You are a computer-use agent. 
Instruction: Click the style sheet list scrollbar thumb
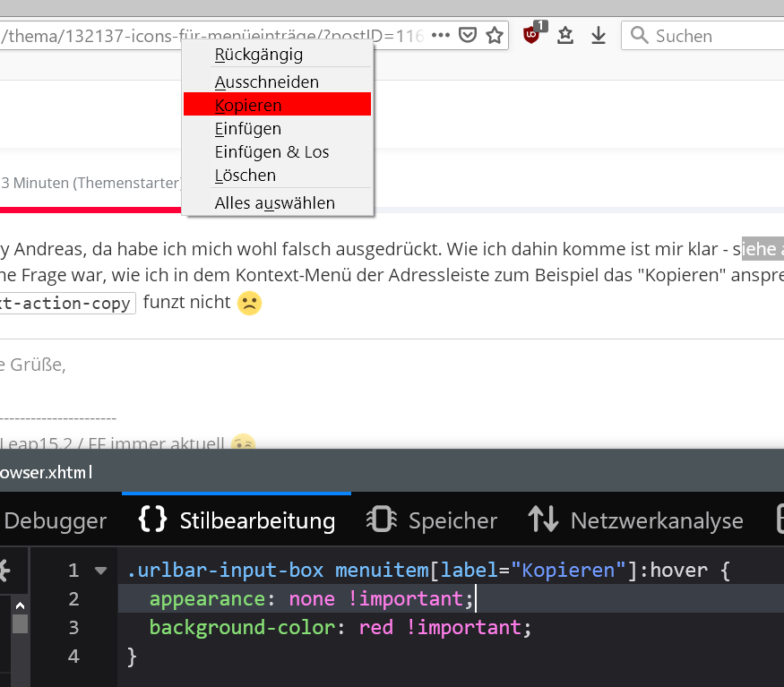point(19,623)
